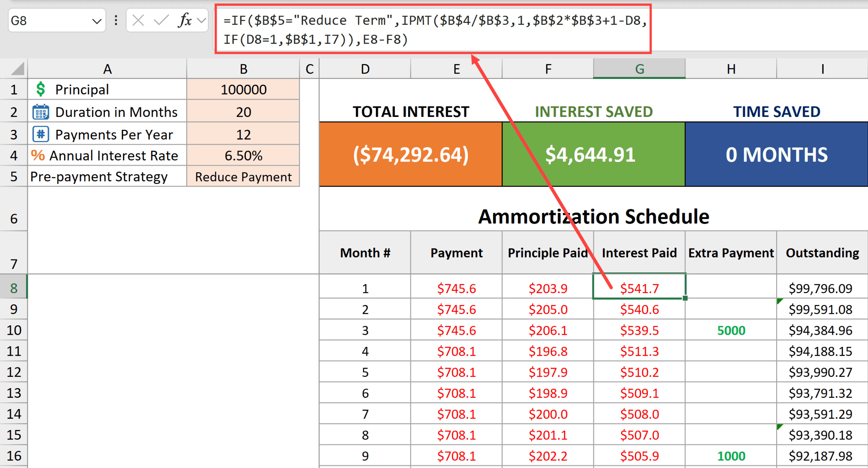
Task: Select the Reduce Payment strategy cell
Action: [x=243, y=177]
